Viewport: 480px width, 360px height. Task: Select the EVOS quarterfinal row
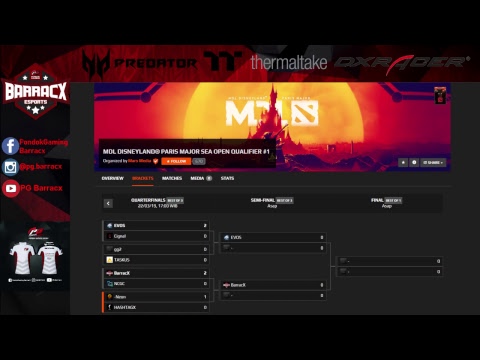156,226
